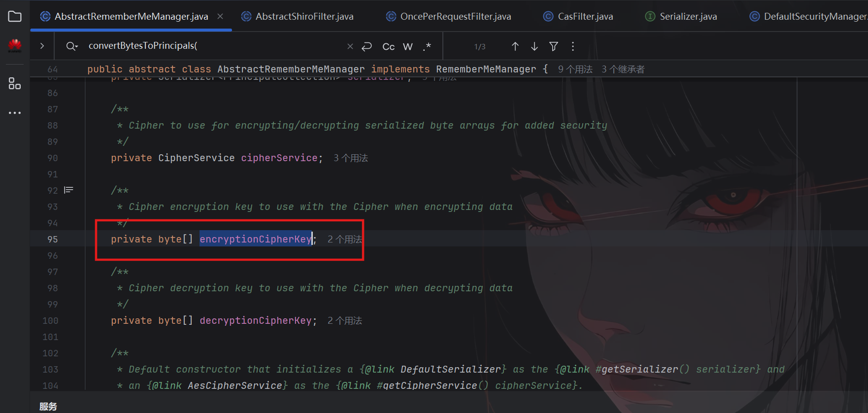Click line number 100 in gutter
868x413 pixels.
(50, 320)
